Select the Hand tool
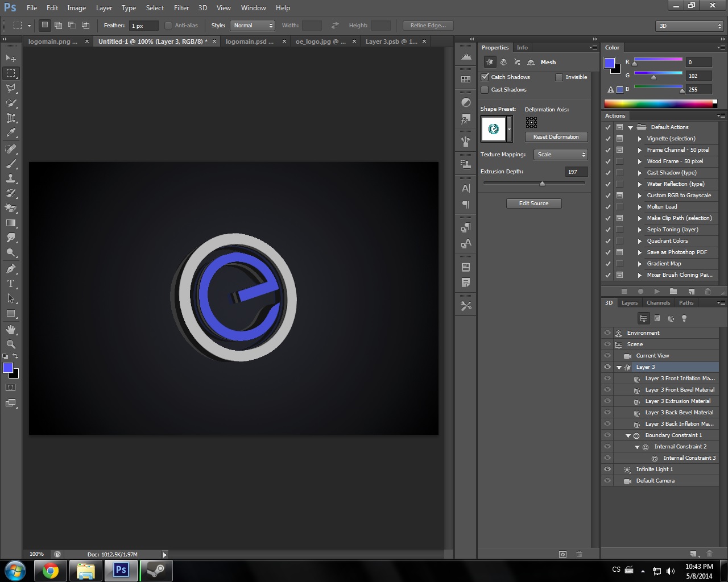This screenshot has height=582, width=728. click(11, 330)
